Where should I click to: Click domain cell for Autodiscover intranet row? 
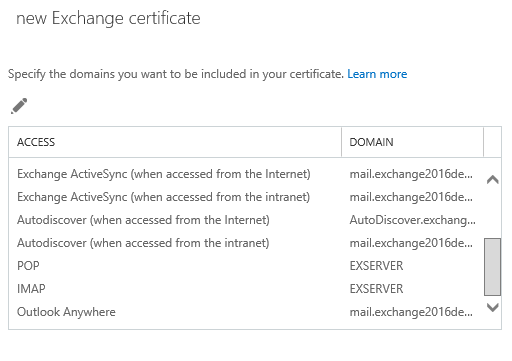411,243
